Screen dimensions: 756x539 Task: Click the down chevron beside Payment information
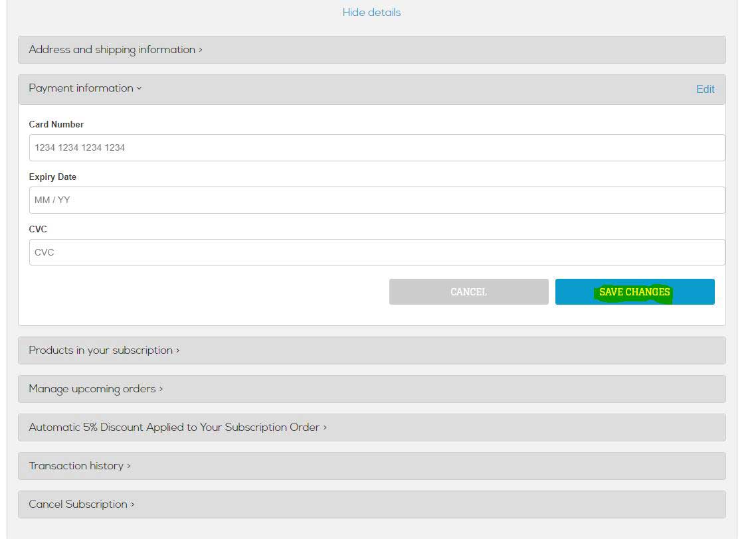point(139,88)
